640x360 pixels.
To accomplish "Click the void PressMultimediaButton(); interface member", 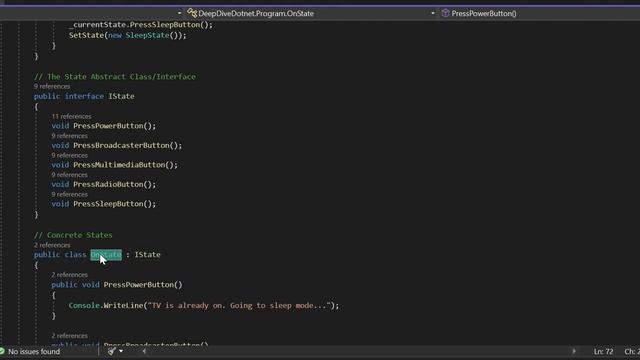I will coord(115,165).
